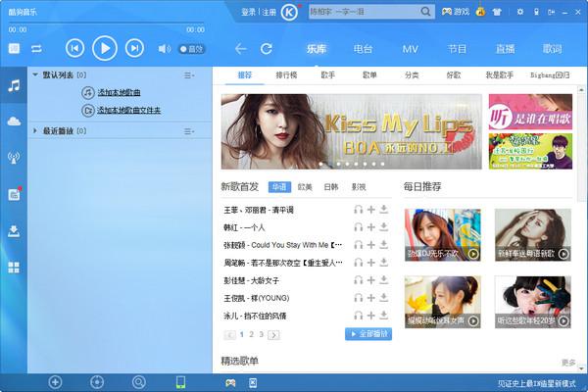Switch to 直播 main tab
Image resolution: width=588 pixels, height=392 pixels.
(505, 49)
